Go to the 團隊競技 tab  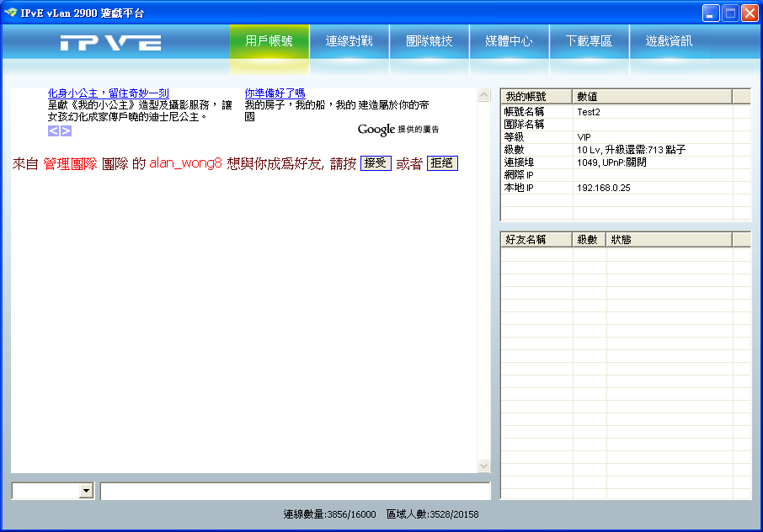point(430,41)
